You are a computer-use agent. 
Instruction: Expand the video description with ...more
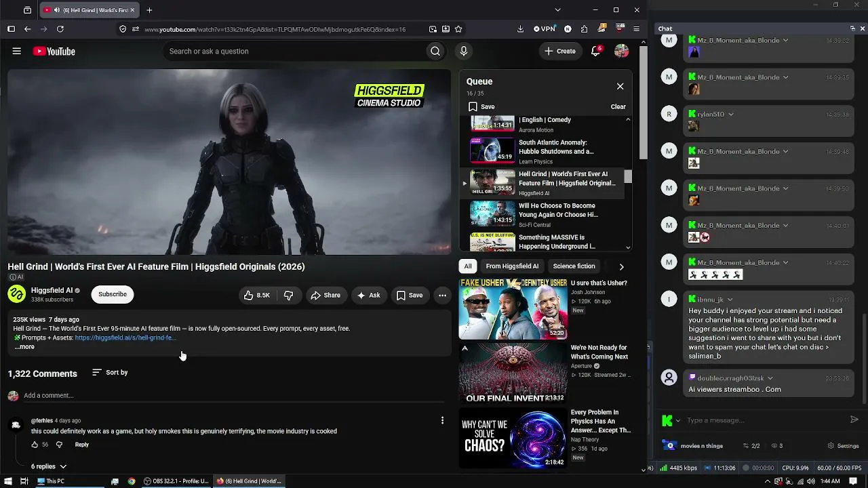(24, 347)
